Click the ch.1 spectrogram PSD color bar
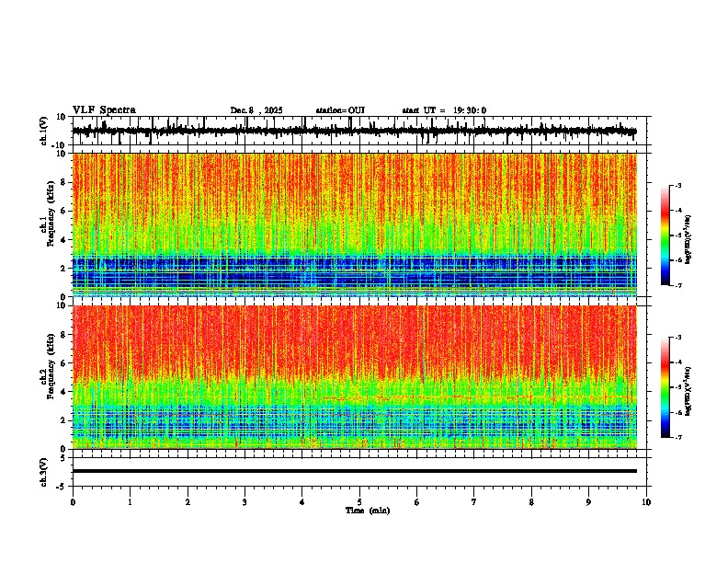This screenshot has width=728, height=563. click(x=665, y=236)
